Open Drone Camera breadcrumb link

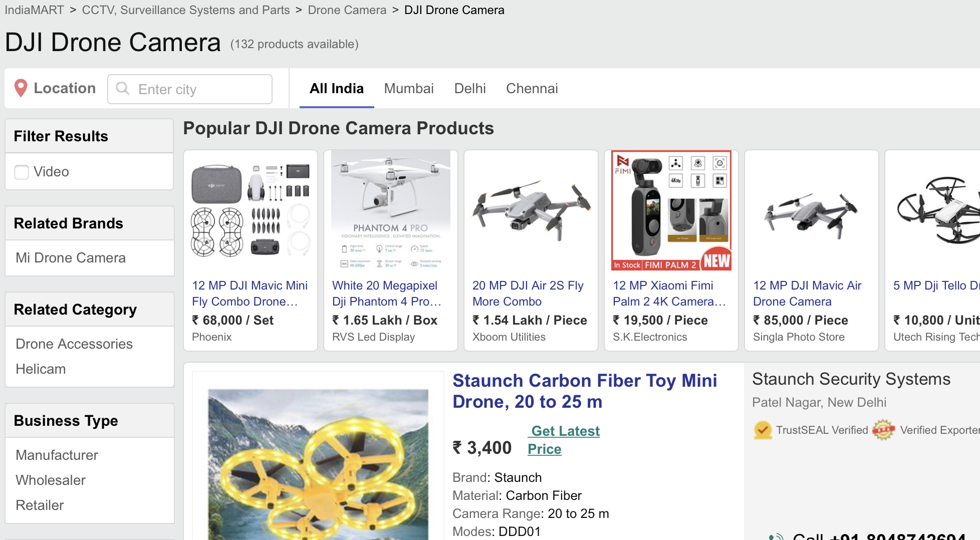347,10
